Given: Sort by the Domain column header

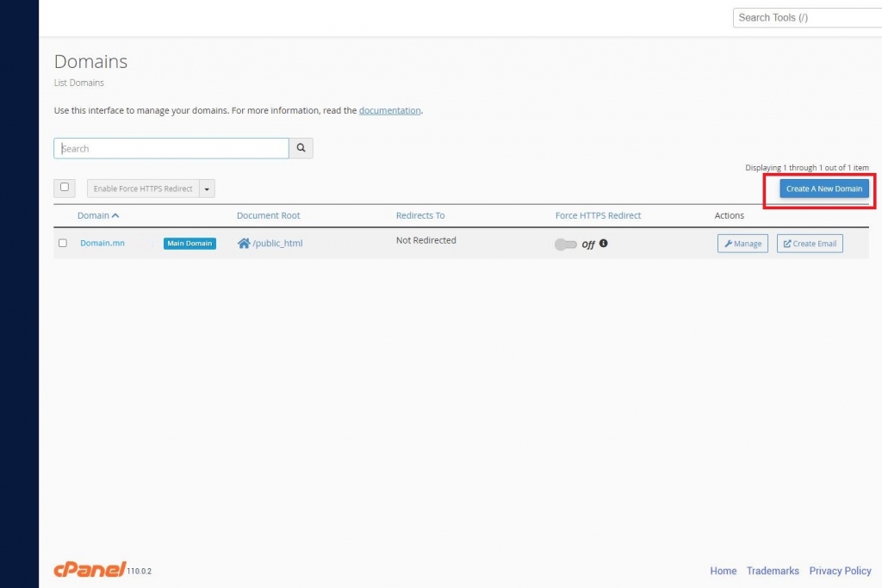Looking at the screenshot, I should tap(98, 215).
